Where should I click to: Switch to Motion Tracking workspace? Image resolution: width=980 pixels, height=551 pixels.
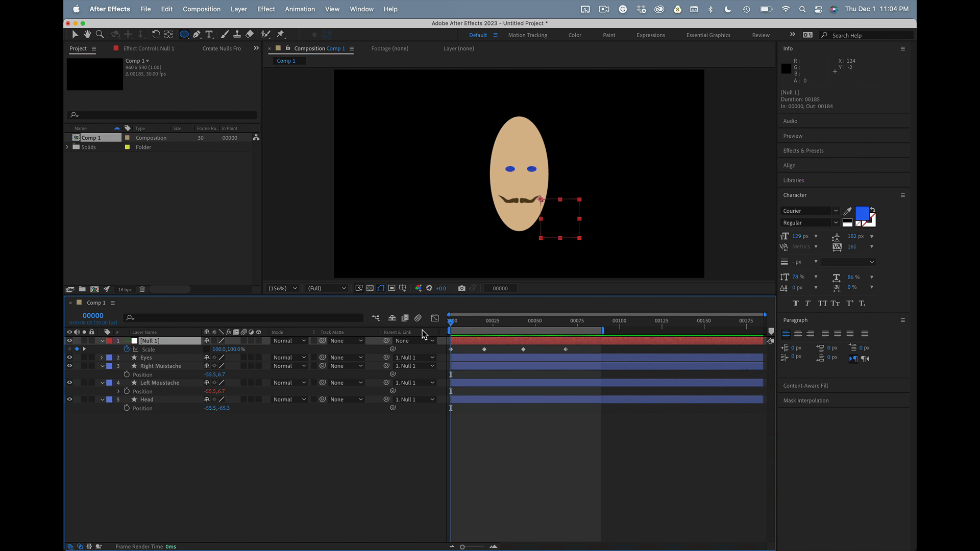pyautogui.click(x=527, y=35)
